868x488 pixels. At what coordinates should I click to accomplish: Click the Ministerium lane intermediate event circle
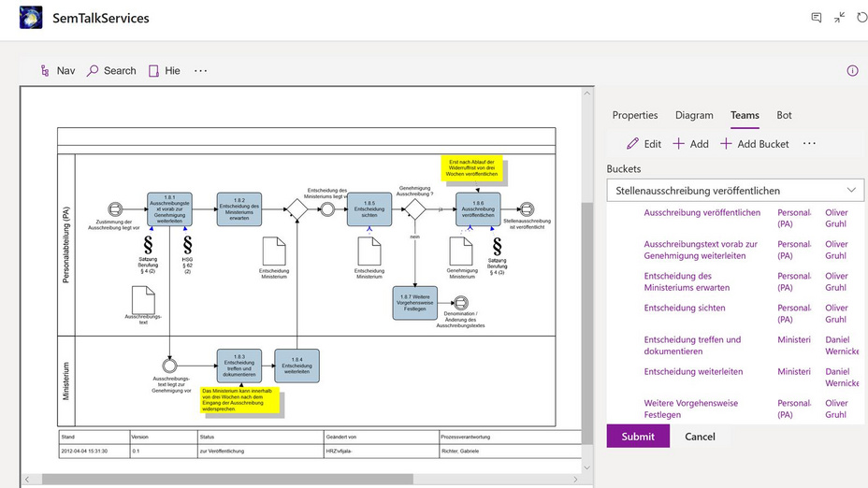[169, 366]
